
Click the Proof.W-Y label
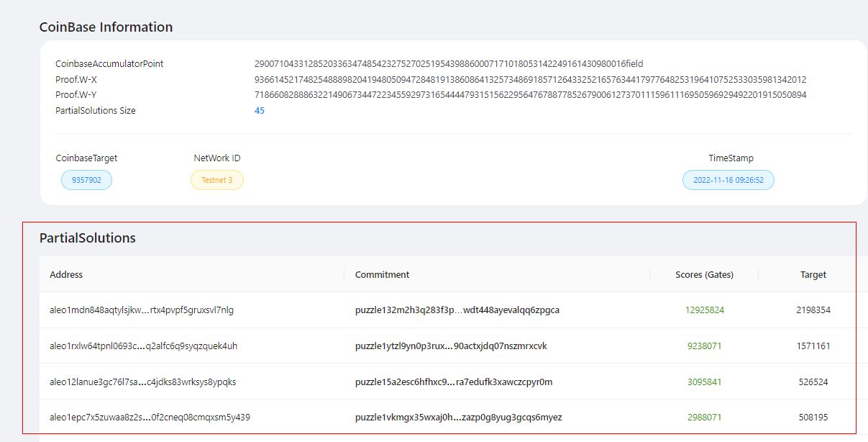76,95
